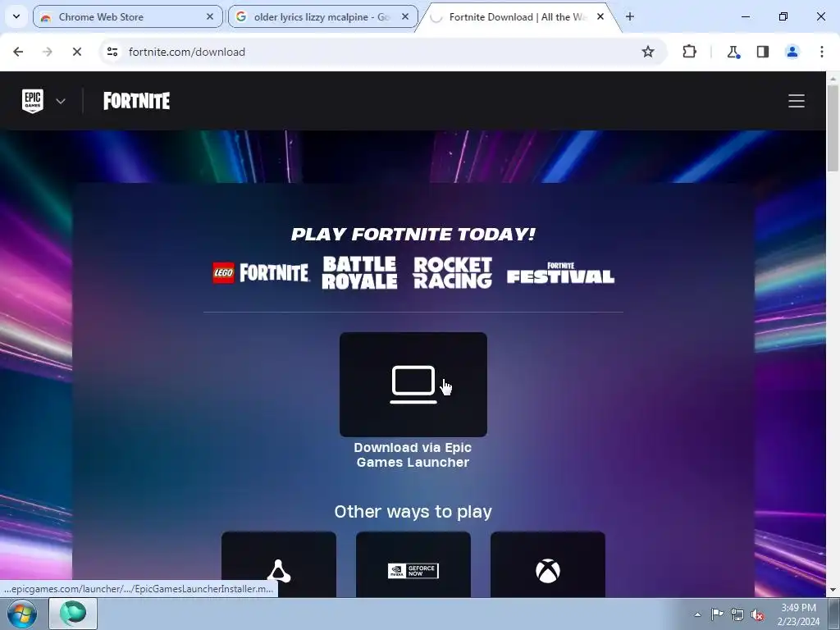840x630 pixels.
Task: Go back to previous page
Action: (x=18, y=52)
